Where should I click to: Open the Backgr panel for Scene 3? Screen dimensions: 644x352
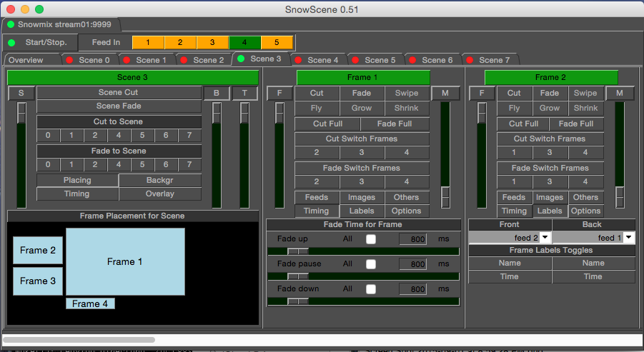(x=160, y=180)
